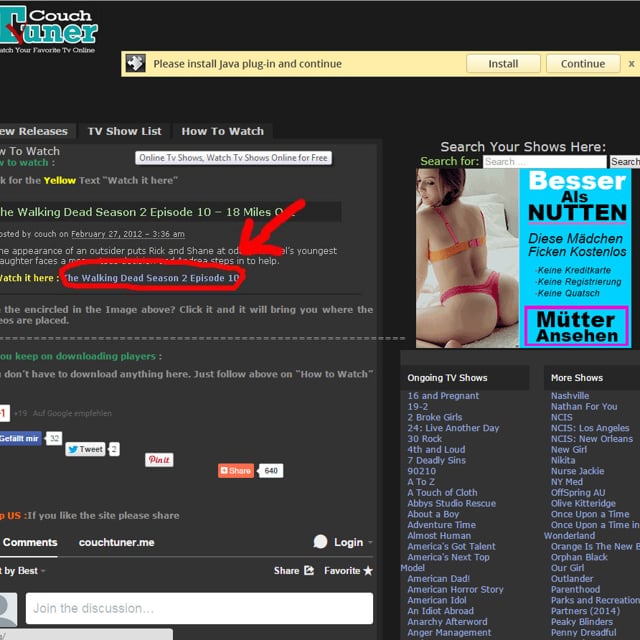Open Nathan For You link
This screenshot has width=640, height=640.
584,407
